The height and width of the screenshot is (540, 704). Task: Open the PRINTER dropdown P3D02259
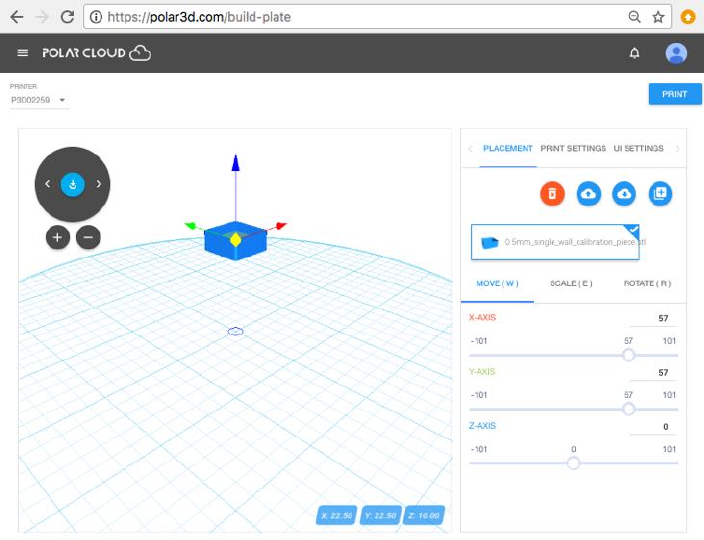click(x=39, y=100)
